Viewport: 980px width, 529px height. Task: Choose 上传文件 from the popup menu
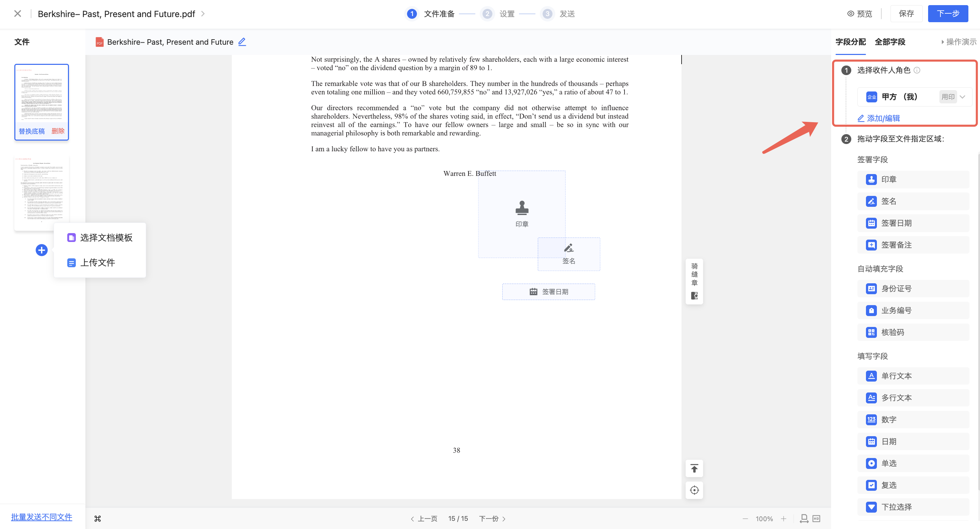point(97,262)
